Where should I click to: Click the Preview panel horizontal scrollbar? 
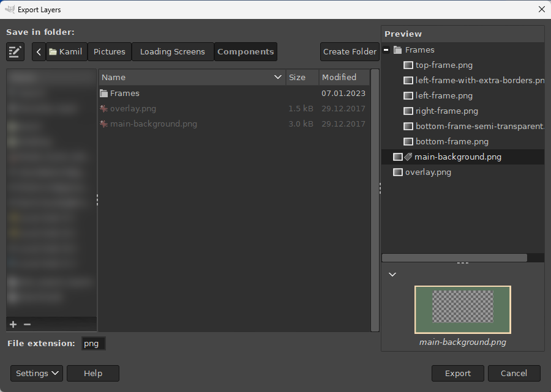click(x=454, y=258)
